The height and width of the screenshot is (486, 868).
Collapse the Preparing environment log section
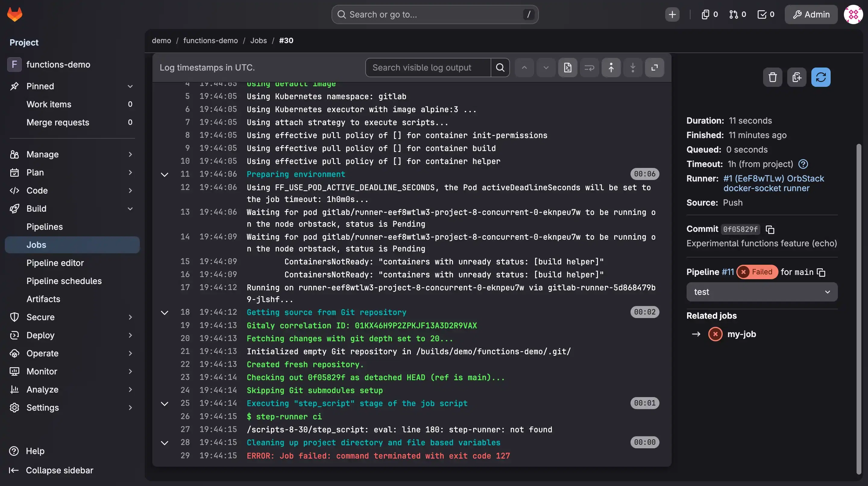point(165,174)
